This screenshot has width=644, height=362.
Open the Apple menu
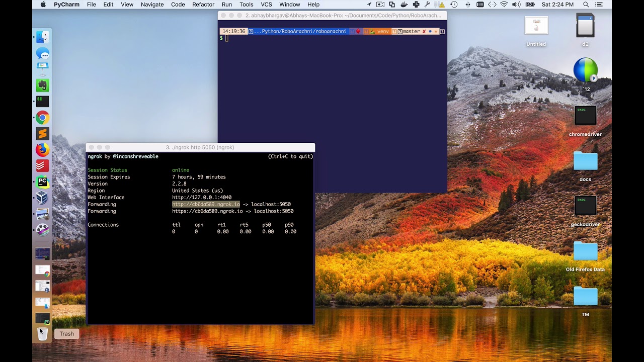tap(43, 5)
